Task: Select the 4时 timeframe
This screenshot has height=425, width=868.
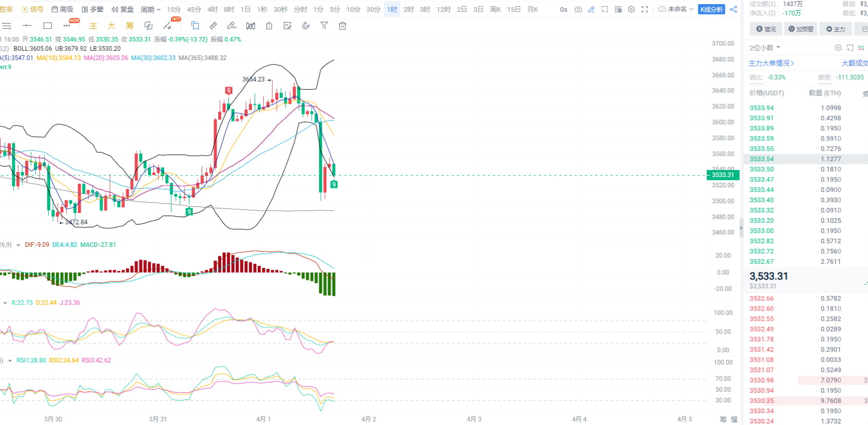Action: click(213, 9)
